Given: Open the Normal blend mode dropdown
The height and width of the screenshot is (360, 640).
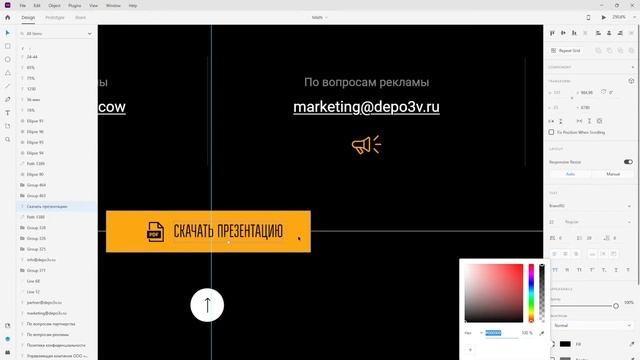Looking at the screenshot, I should [592, 326].
